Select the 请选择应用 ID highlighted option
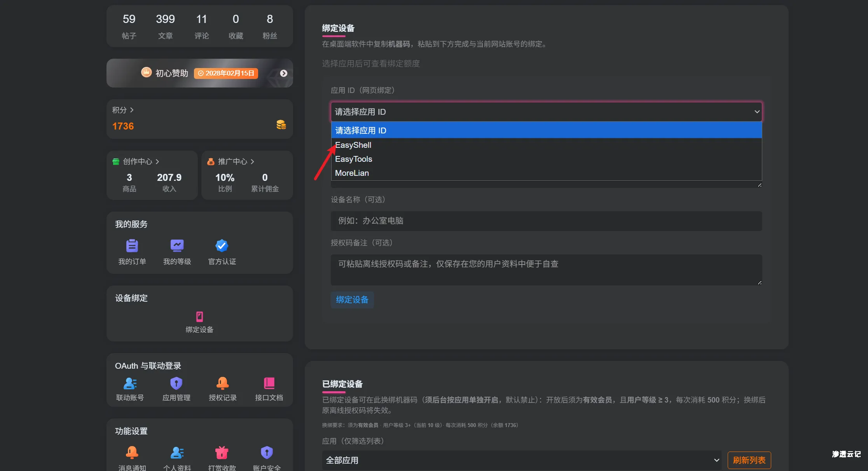Screen dimensions: 868x471 coord(546,130)
